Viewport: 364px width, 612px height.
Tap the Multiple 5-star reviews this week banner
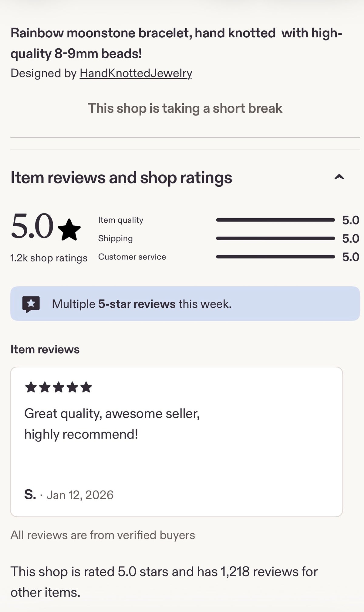[x=185, y=303]
